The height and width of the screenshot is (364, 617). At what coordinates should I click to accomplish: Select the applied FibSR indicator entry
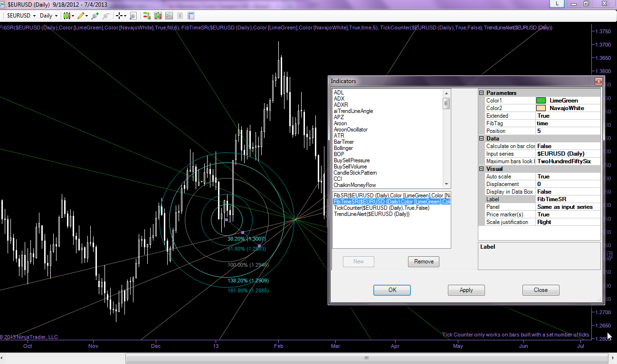click(392, 196)
